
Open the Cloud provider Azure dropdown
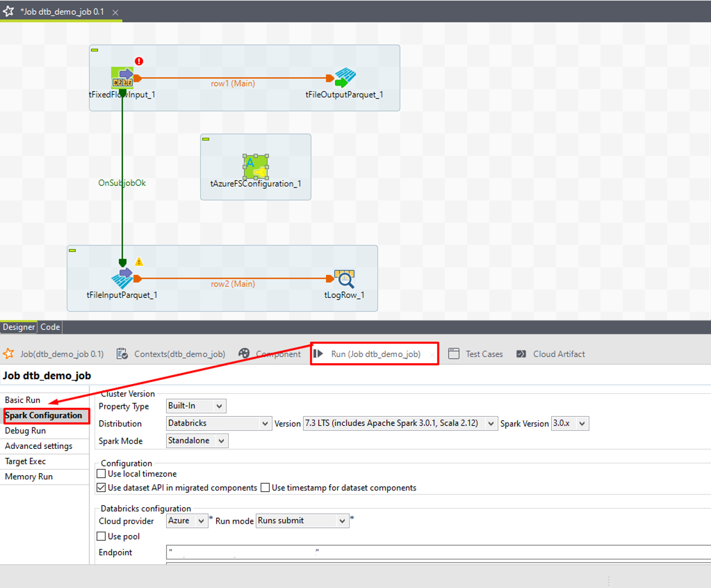tap(187, 521)
